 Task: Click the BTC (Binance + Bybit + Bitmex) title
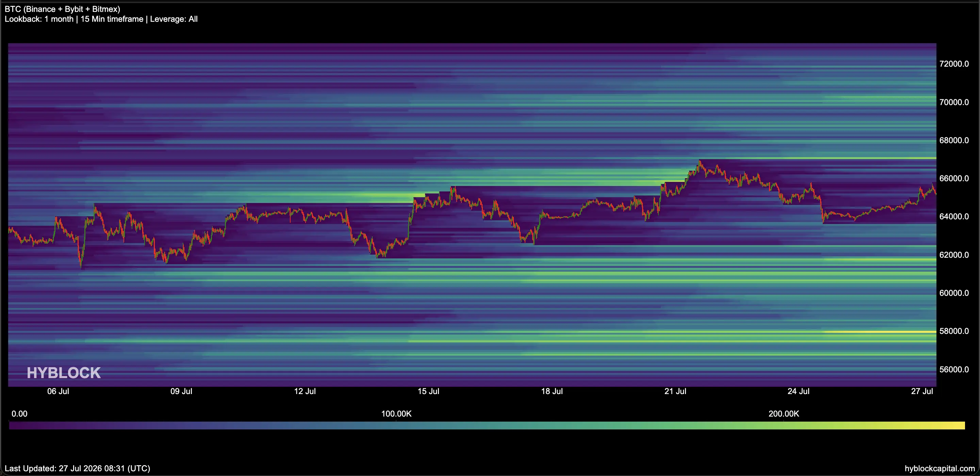click(62, 9)
